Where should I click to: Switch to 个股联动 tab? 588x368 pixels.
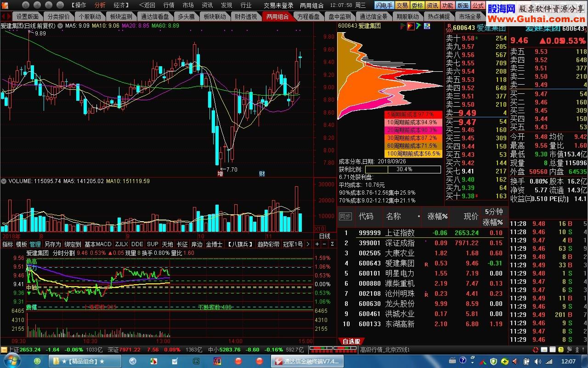pyautogui.click(x=90, y=16)
